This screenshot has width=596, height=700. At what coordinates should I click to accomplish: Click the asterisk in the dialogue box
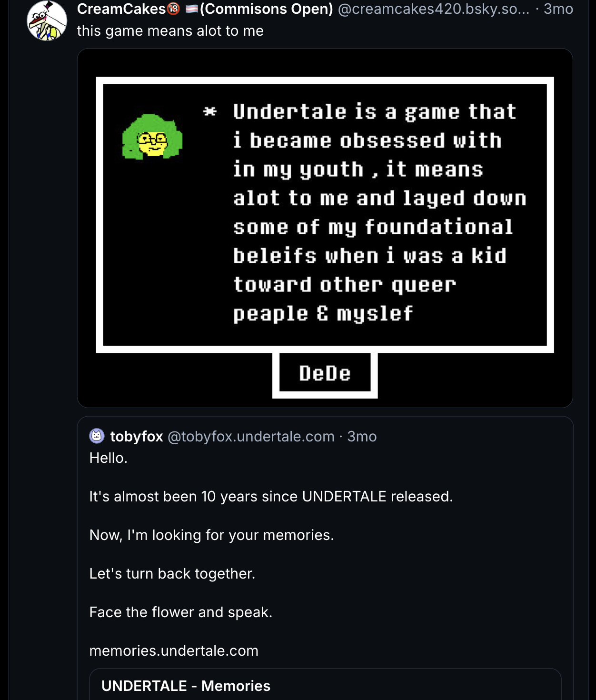point(209,112)
